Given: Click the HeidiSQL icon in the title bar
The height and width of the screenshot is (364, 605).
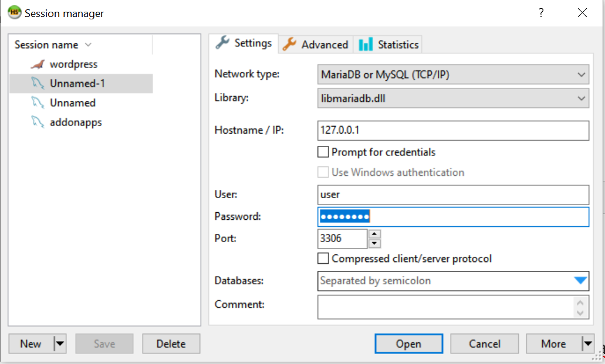Looking at the screenshot, I should point(14,13).
